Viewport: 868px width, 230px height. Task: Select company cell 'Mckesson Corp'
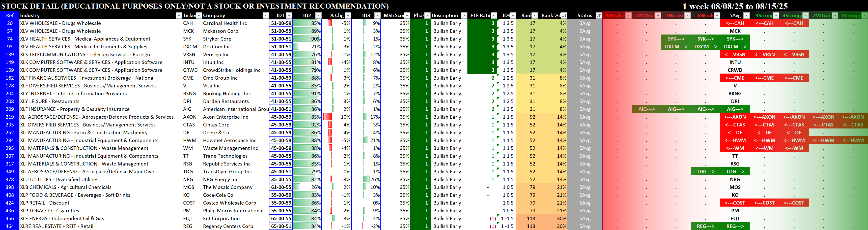(x=220, y=31)
